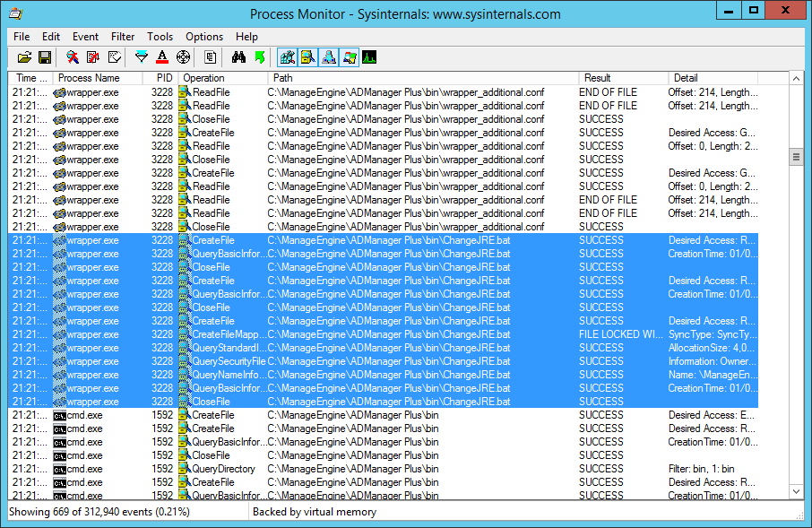Click 'Showing 669 of 312,940 events' status text

click(99, 512)
